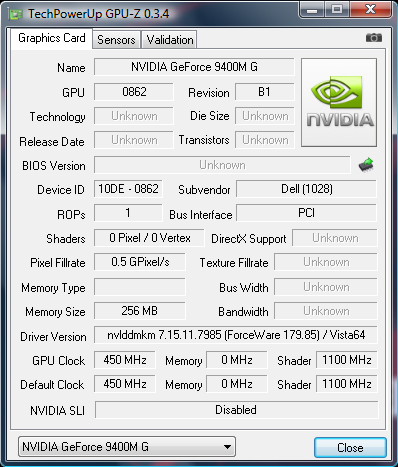Select the Graphics Card tab
This screenshot has width=398, height=467.
pos(52,38)
